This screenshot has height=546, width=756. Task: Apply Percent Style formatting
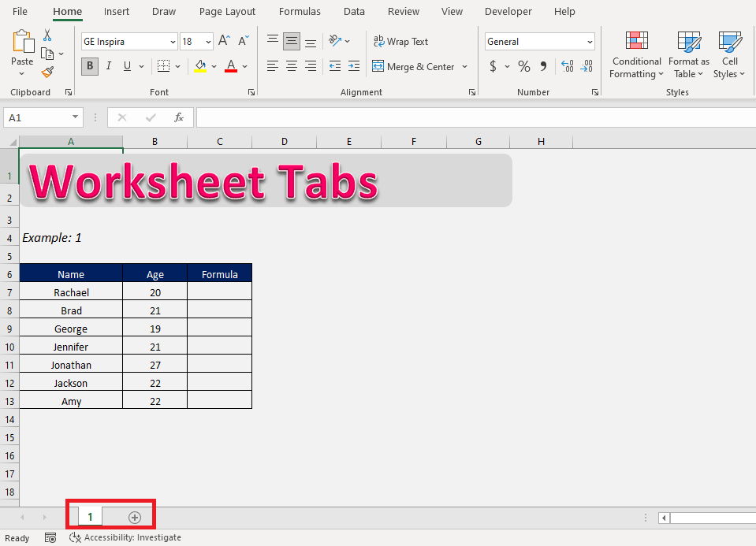tap(523, 66)
